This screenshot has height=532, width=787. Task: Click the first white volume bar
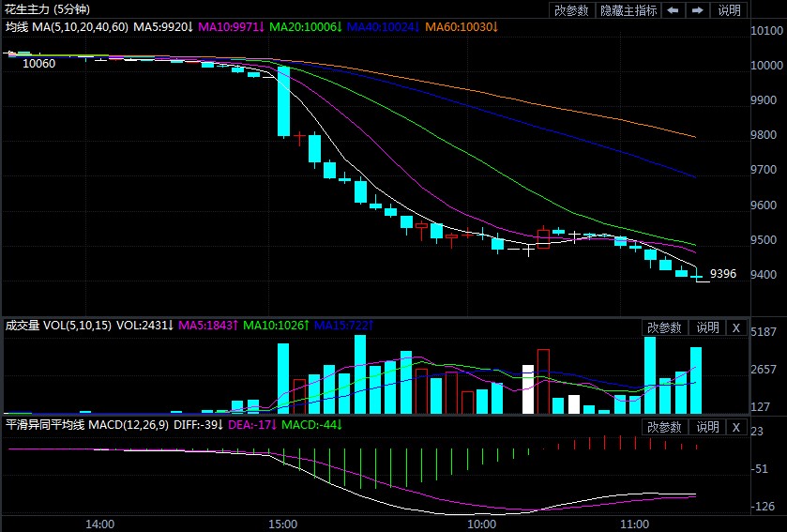pos(528,389)
